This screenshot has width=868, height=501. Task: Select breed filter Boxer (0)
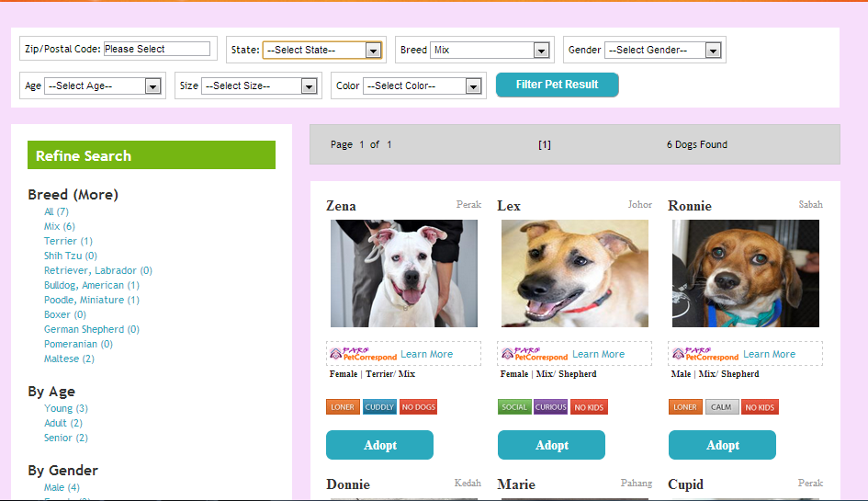point(65,314)
